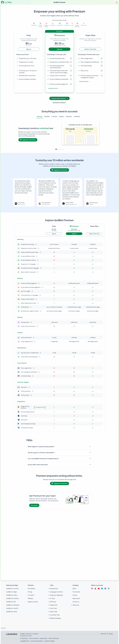Open Instagram from the footer social icons

[92, 588]
